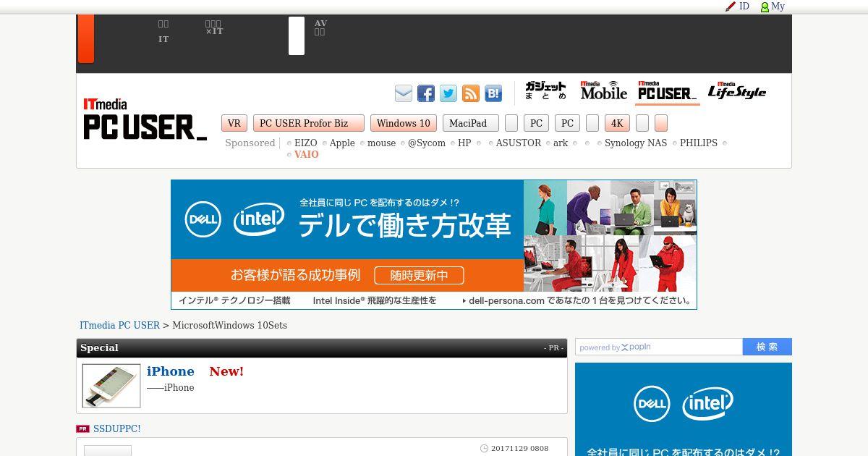The width and height of the screenshot is (868, 456).
Task: Click ITmedia PC USER breadcrumb link
Action: (x=119, y=326)
